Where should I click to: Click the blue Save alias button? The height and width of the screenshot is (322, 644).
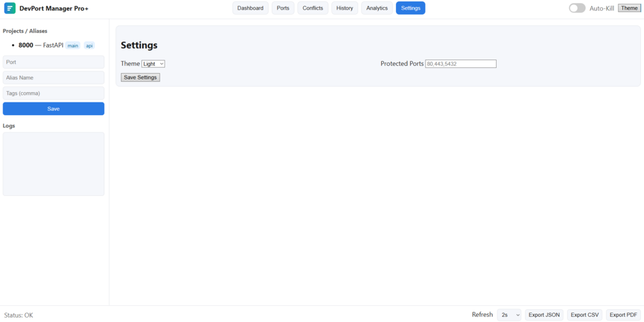click(53, 109)
